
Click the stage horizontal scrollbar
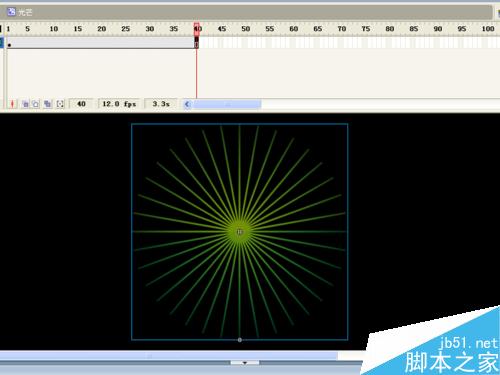(168, 356)
